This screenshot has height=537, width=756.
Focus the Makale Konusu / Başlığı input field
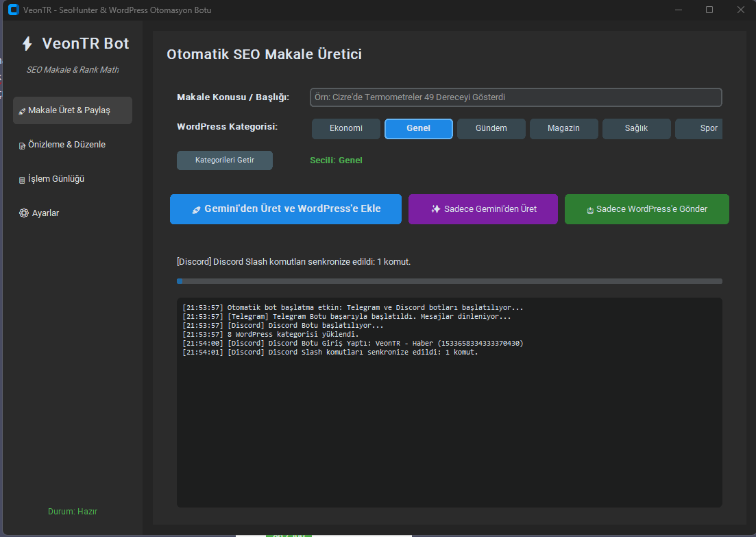(x=516, y=97)
